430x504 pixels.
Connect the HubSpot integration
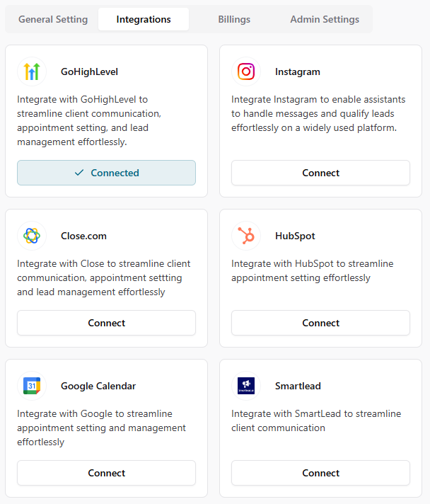point(320,323)
